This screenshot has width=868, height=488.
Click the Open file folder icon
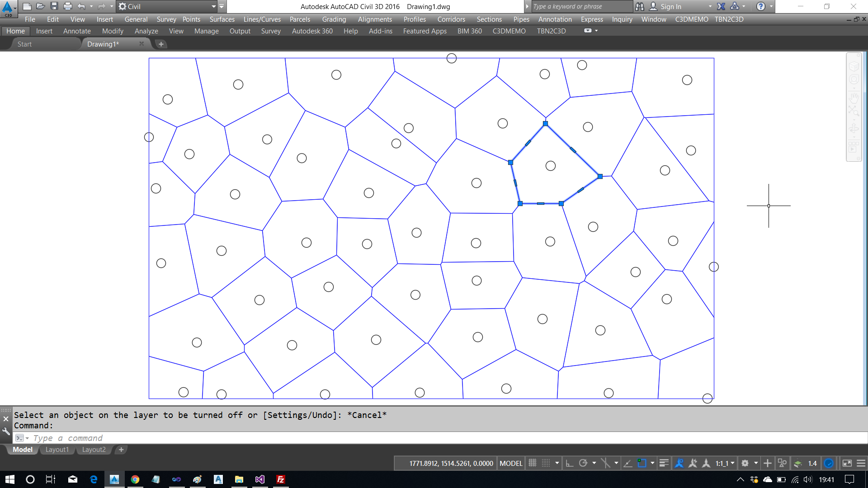click(x=41, y=6)
